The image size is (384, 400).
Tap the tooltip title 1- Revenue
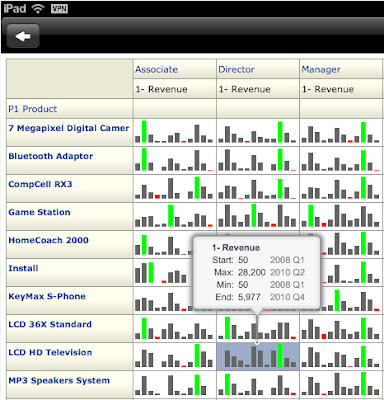click(x=236, y=248)
